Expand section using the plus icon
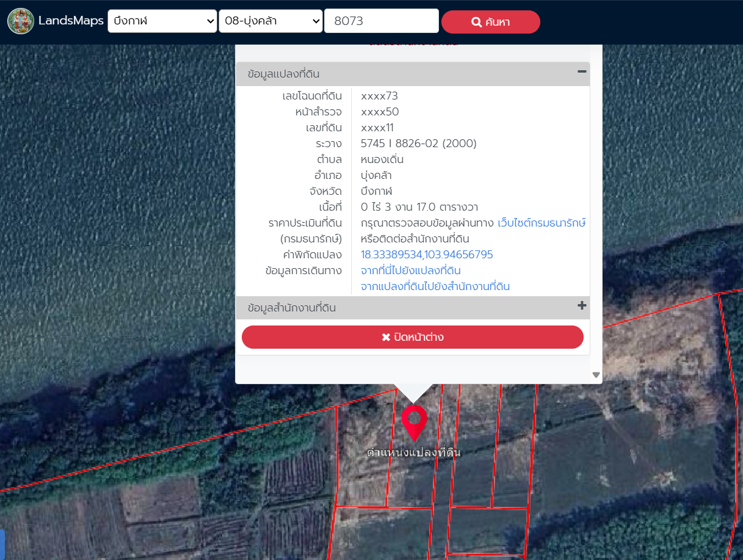The height and width of the screenshot is (560, 743). (582, 306)
